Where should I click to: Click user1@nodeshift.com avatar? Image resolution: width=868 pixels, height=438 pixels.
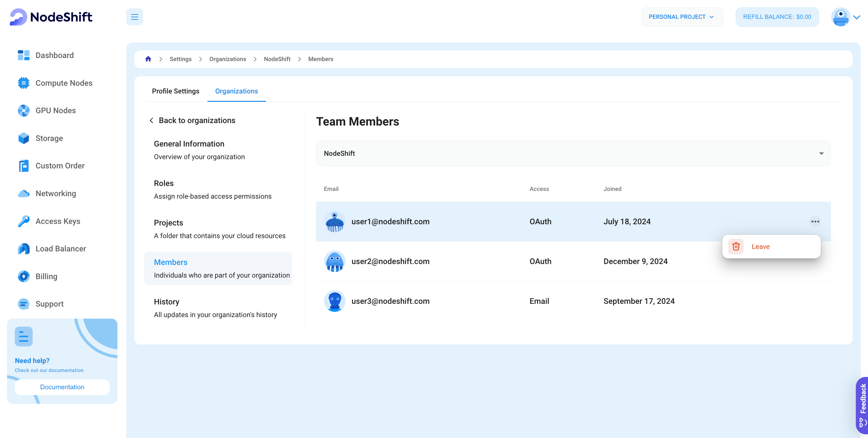335,221
